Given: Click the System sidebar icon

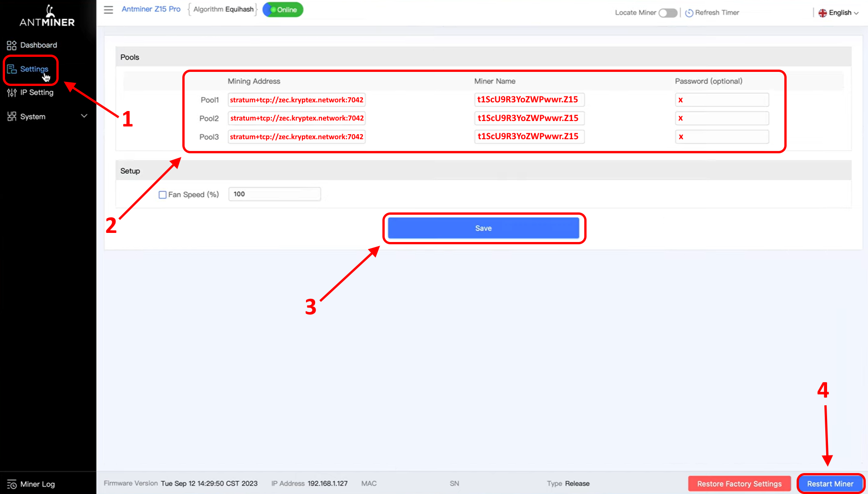Looking at the screenshot, I should [11, 116].
